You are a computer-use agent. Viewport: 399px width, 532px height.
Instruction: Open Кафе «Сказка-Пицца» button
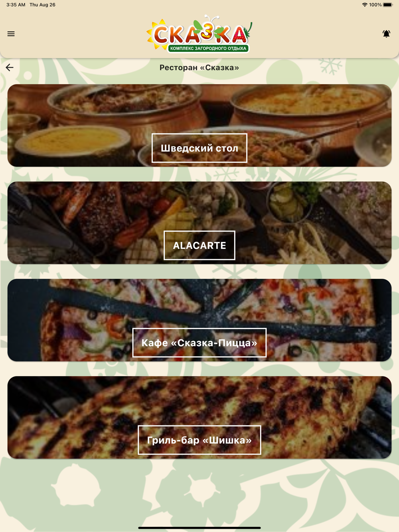[199, 343]
